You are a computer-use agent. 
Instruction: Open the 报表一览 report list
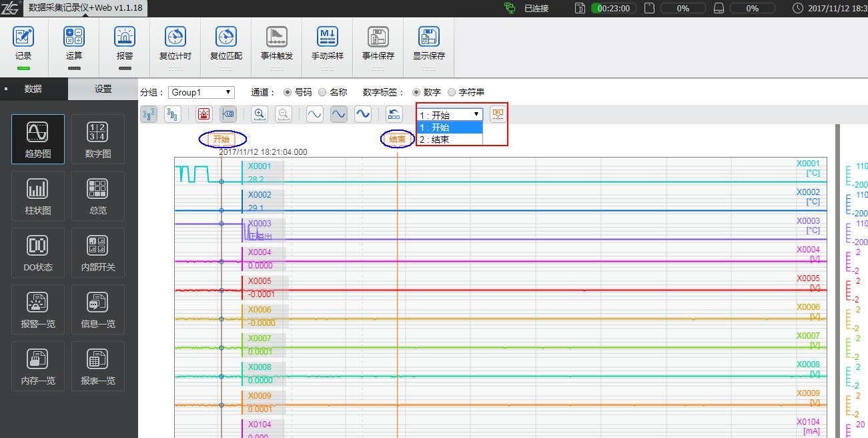[x=97, y=366]
